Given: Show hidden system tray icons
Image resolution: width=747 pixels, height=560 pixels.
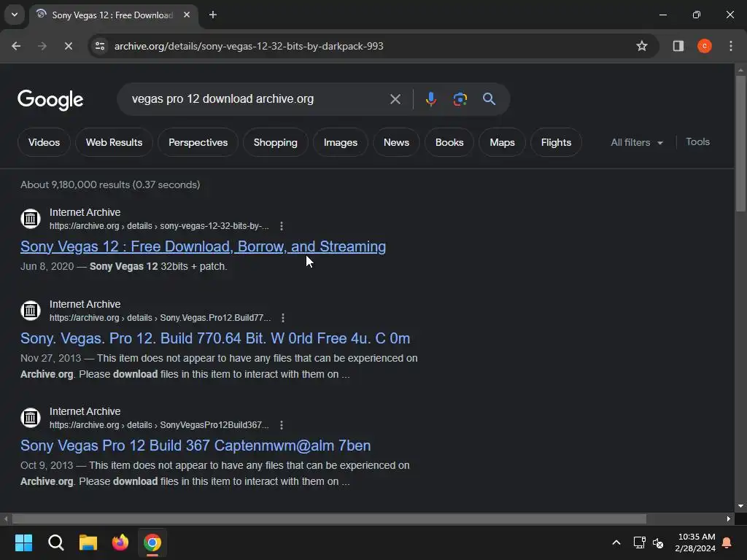Looking at the screenshot, I should pos(616,542).
